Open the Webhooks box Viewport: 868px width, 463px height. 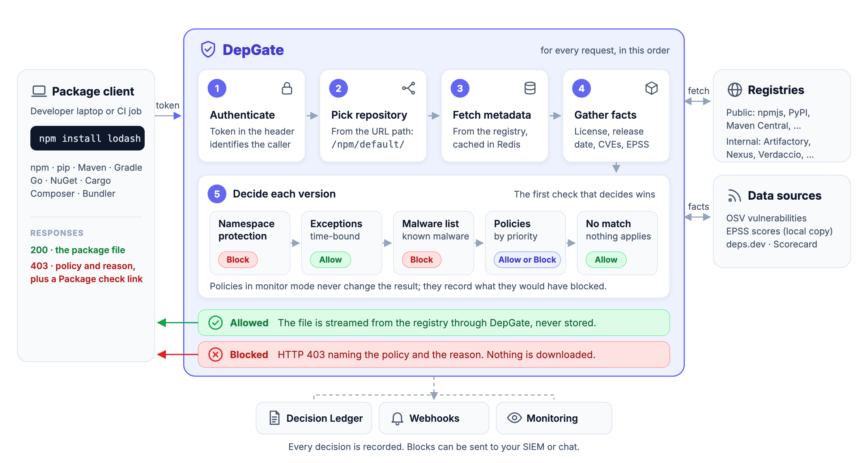pos(434,418)
